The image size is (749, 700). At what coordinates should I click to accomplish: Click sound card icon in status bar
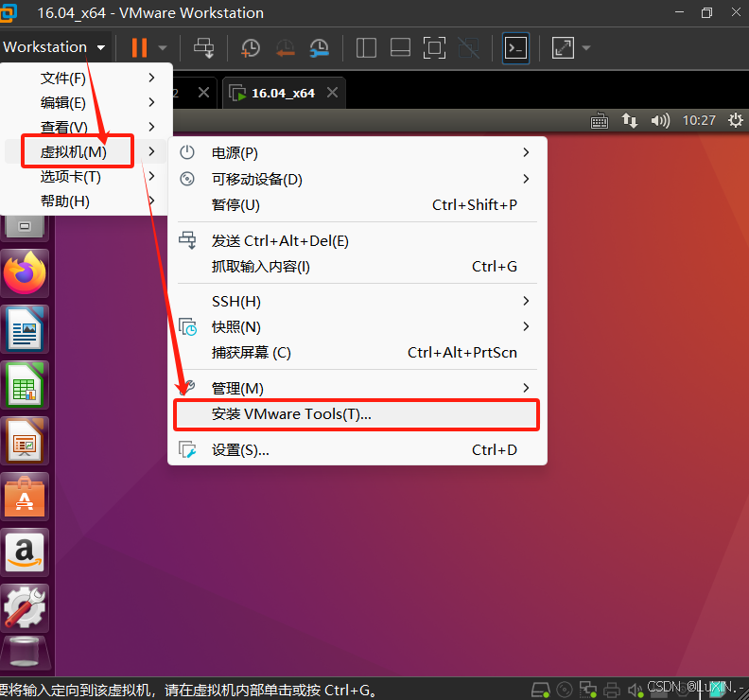click(636, 690)
